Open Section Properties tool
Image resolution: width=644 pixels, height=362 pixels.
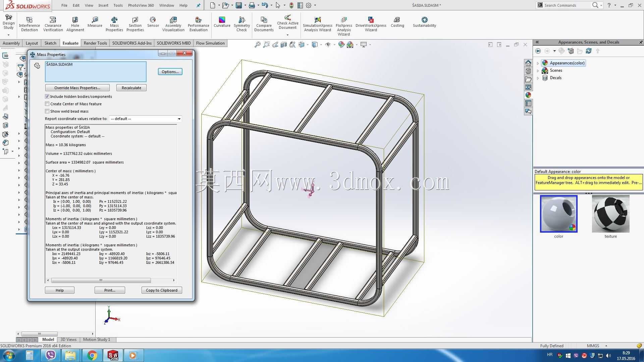pos(135,24)
